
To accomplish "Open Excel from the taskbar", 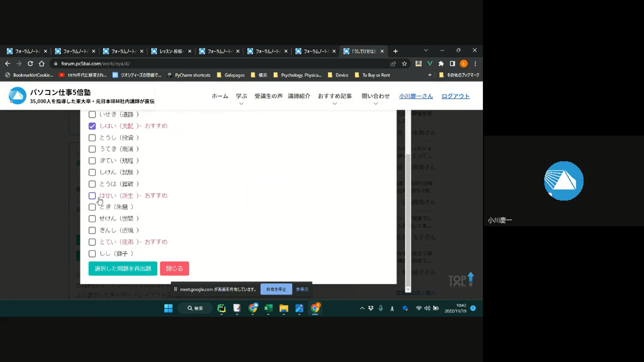I will [268, 308].
